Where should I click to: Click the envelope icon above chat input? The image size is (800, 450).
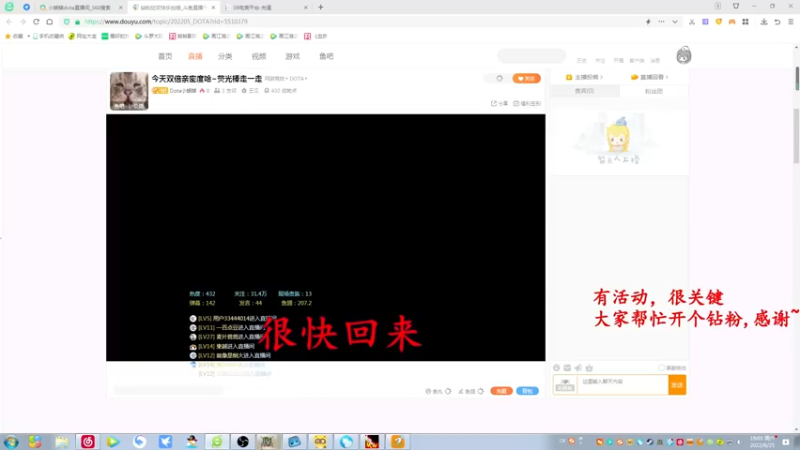[567, 368]
